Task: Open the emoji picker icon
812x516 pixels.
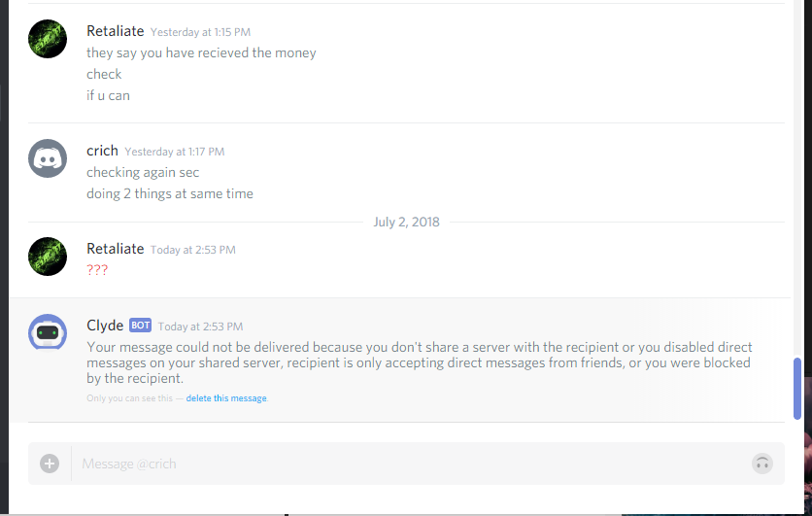Action: pos(762,464)
